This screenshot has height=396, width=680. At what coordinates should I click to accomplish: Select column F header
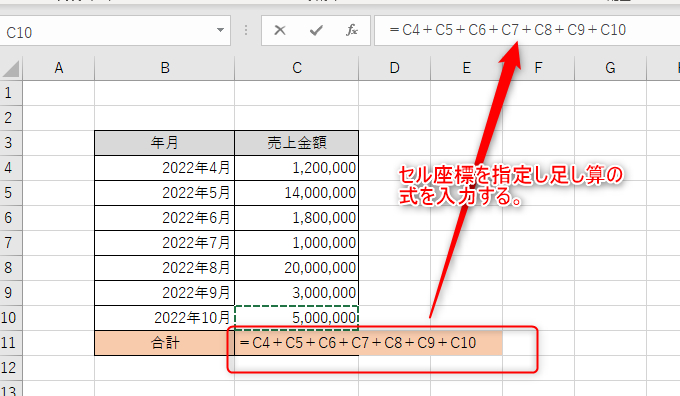pyautogui.click(x=538, y=68)
